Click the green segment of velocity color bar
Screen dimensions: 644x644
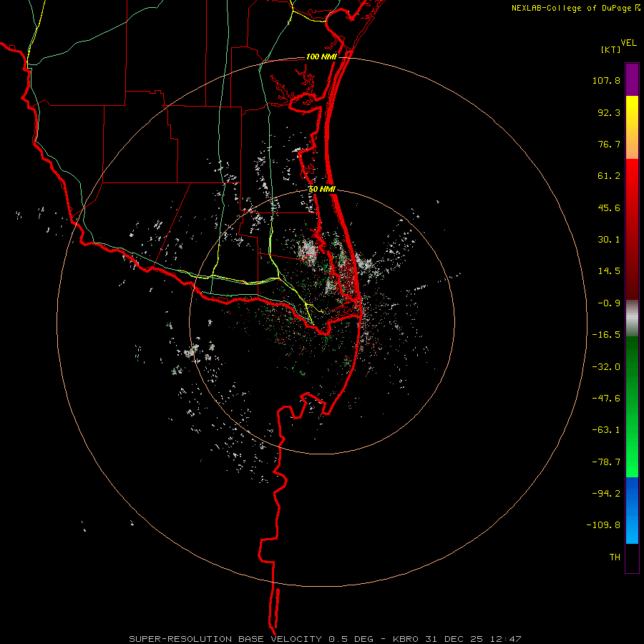click(632, 406)
